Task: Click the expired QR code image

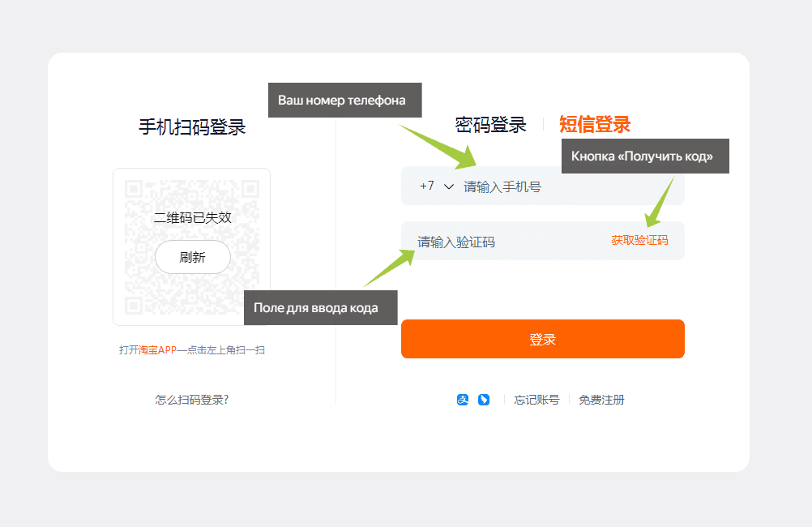Action: tap(191, 246)
